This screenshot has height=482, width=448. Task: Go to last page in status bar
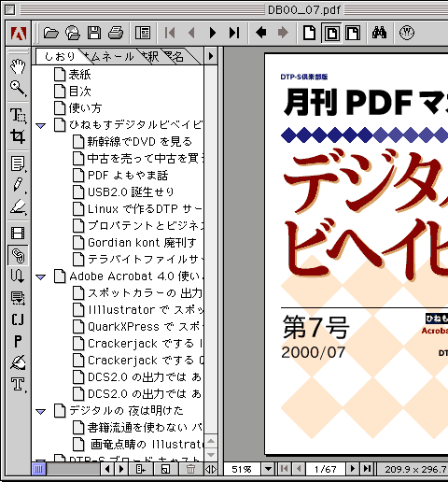point(367,469)
